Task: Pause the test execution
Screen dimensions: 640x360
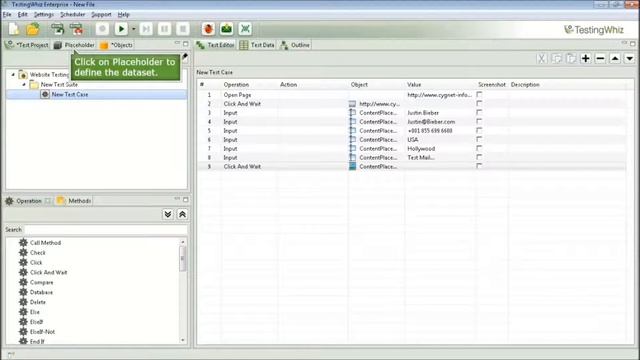Action: click(x=164, y=29)
